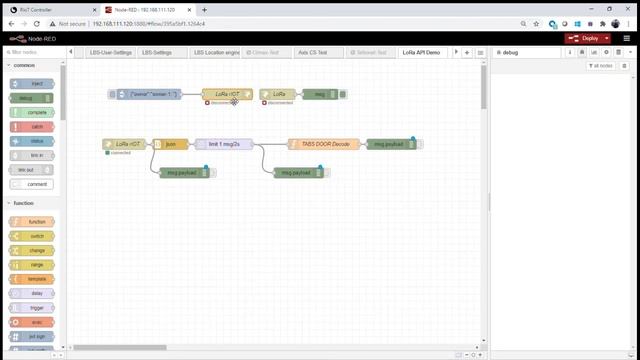The image size is (640, 360).
Task: Add a new flow with plus button
Action: [x=467, y=53]
